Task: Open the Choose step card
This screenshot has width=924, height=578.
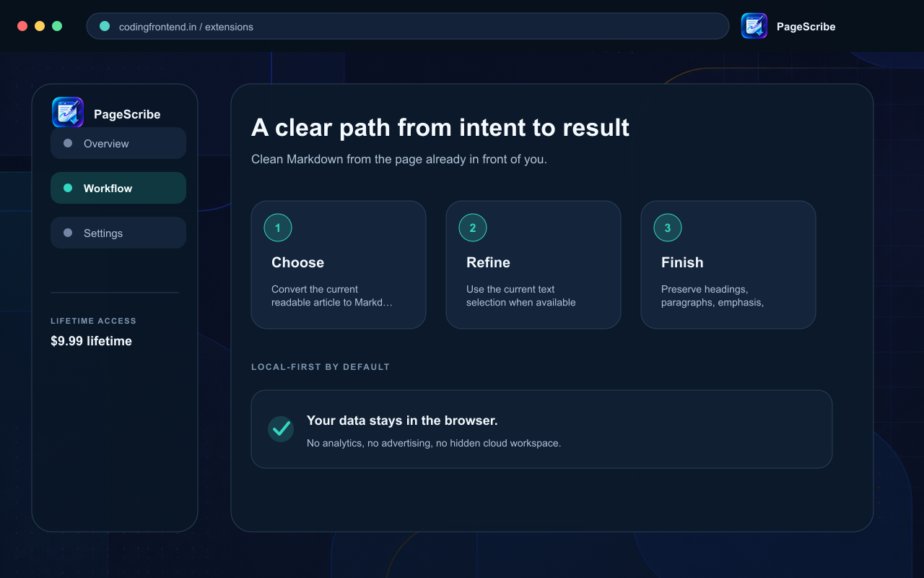Action: (x=339, y=264)
